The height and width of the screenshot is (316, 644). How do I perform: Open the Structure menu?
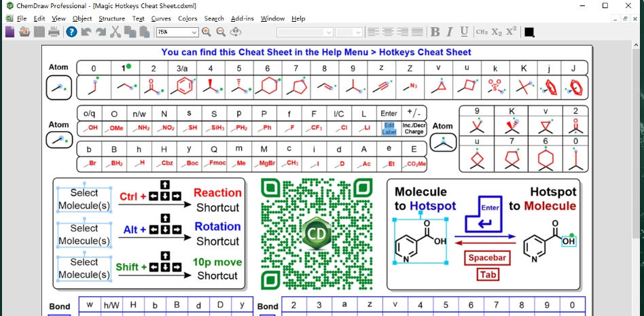click(x=111, y=18)
